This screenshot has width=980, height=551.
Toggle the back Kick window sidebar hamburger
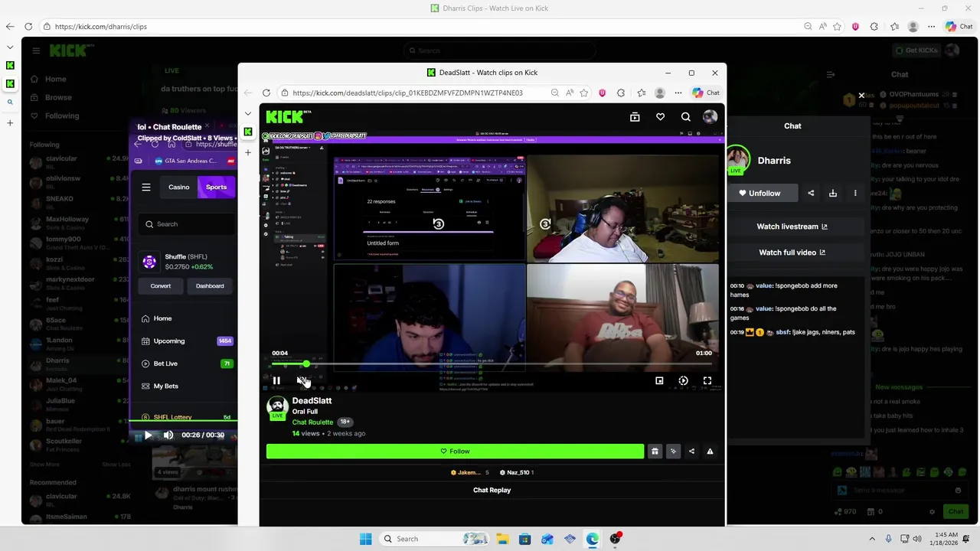pyautogui.click(x=36, y=51)
